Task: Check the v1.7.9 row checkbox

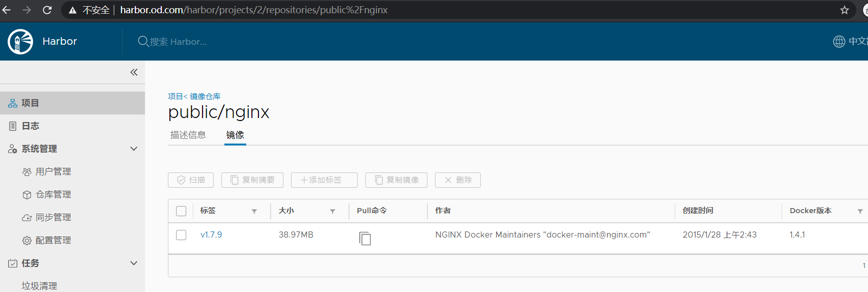Action: point(181,235)
